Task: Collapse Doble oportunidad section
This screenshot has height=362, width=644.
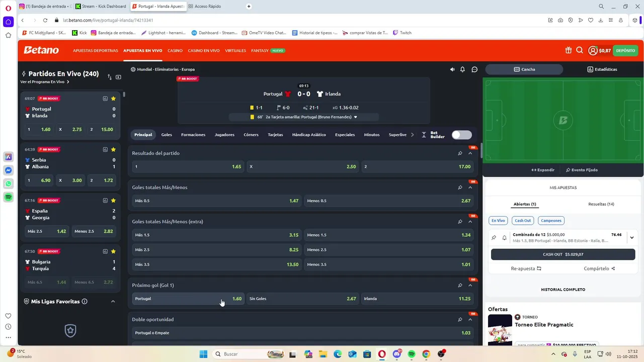Action: click(470, 320)
